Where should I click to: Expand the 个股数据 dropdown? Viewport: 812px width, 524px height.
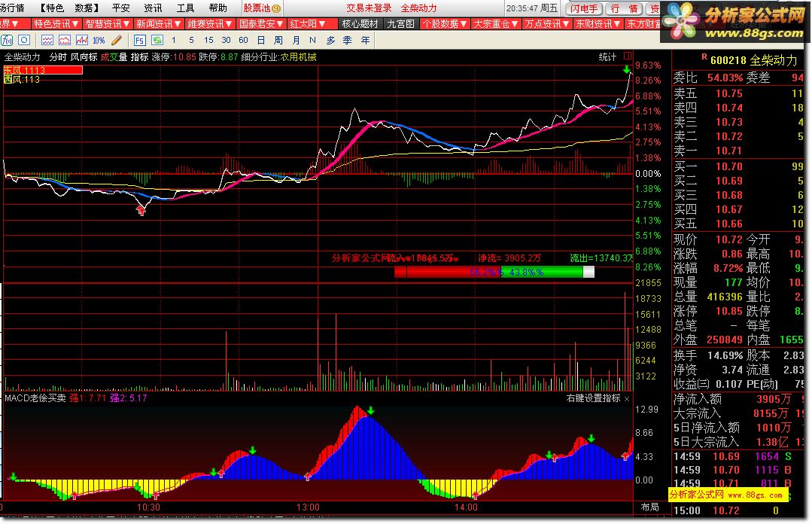445,24
